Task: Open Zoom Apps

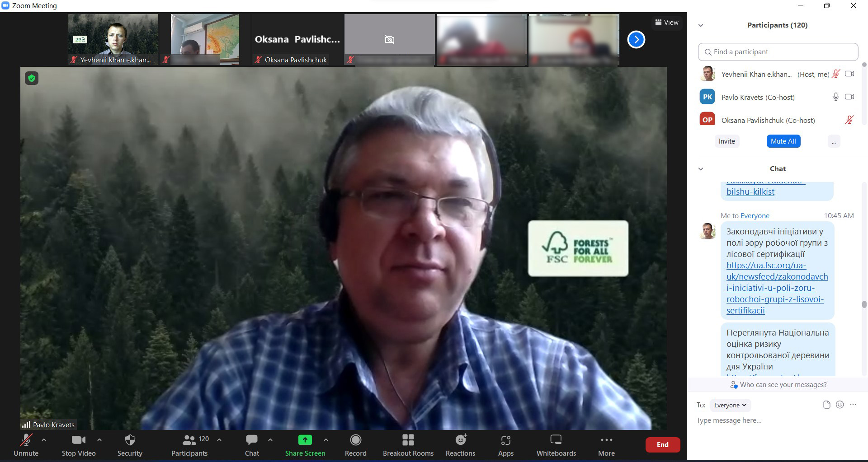Action: point(506,445)
